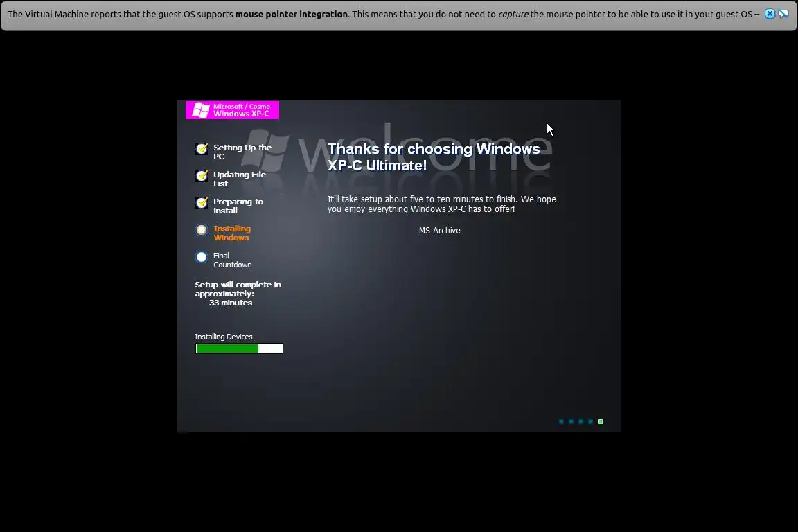Click the Installing Devices progress bar

239,348
